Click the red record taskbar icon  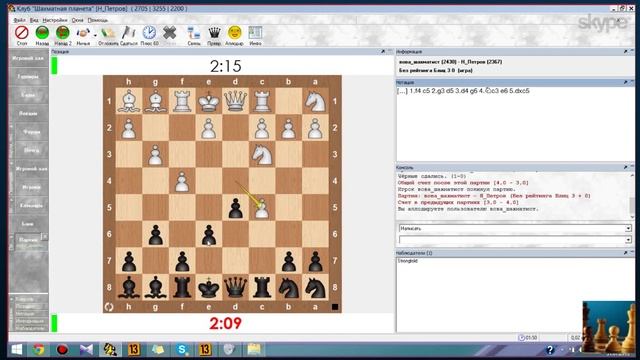pos(62,350)
